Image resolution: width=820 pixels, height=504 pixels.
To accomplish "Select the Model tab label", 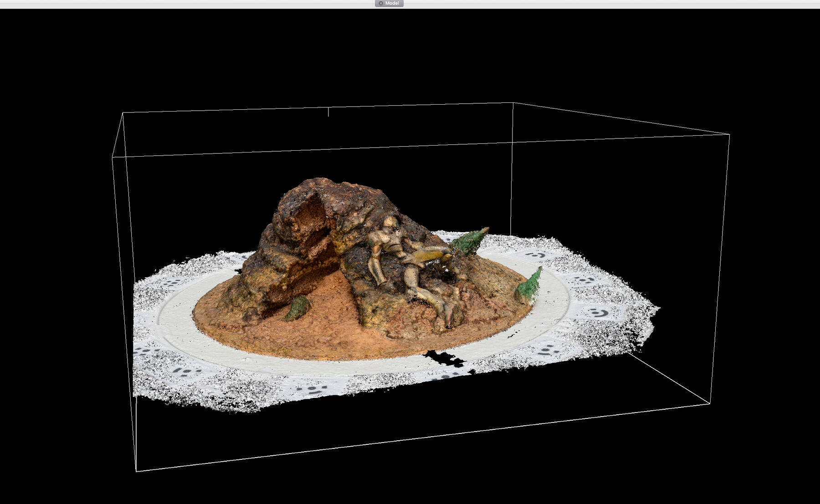I will pyautogui.click(x=392, y=3).
